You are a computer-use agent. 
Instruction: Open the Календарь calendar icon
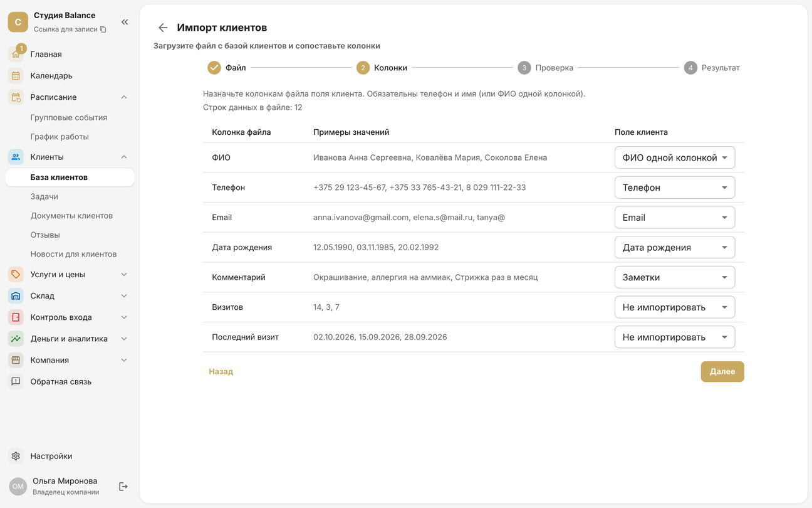coord(16,75)
